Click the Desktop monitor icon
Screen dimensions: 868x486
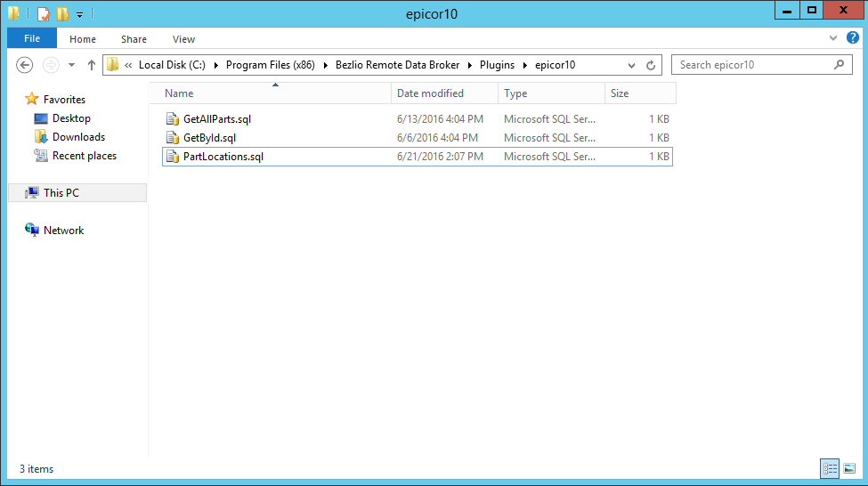[41, 118]
